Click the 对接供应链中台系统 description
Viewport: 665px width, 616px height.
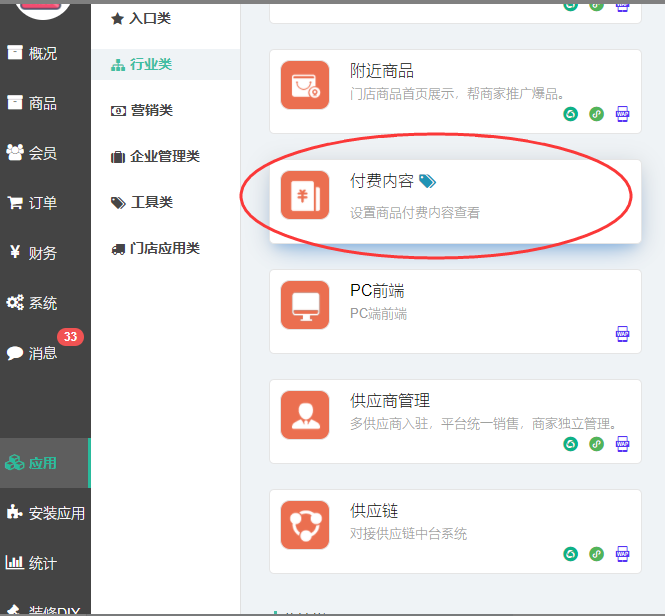[x=408, y=533]
